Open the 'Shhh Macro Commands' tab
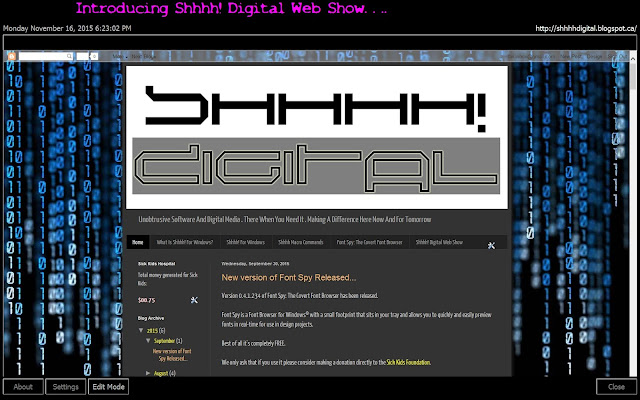Image resolution: width=640 pixels, height=400 pixels. 301,242
